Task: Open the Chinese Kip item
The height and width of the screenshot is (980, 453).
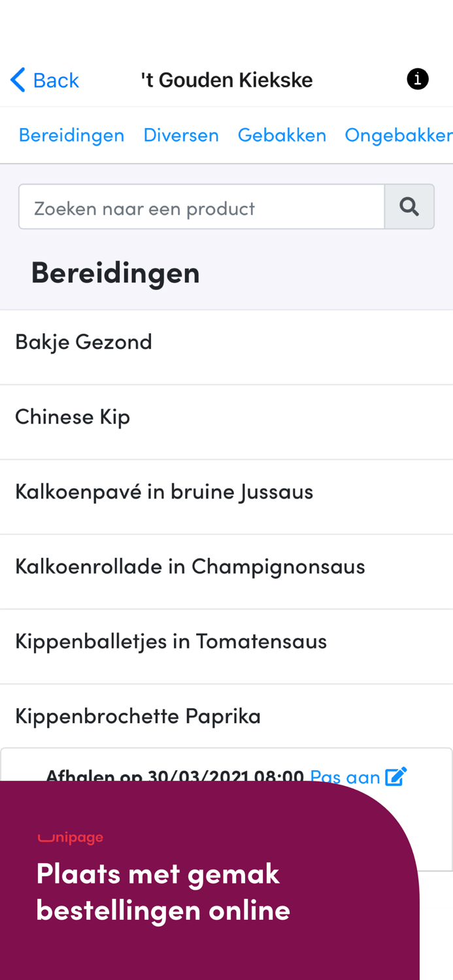Action: click(x=73, y=416)
